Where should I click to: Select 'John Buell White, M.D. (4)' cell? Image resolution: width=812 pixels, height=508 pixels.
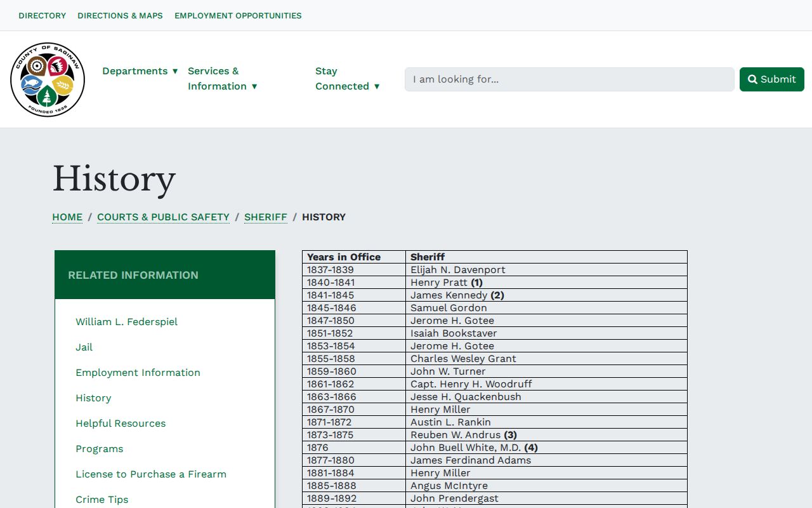[x=546, y=448]
